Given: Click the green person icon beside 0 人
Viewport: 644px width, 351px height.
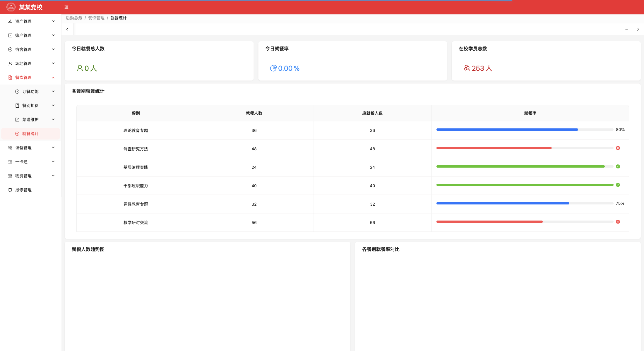Looking at the screenshot, I should tap(80, 68).
